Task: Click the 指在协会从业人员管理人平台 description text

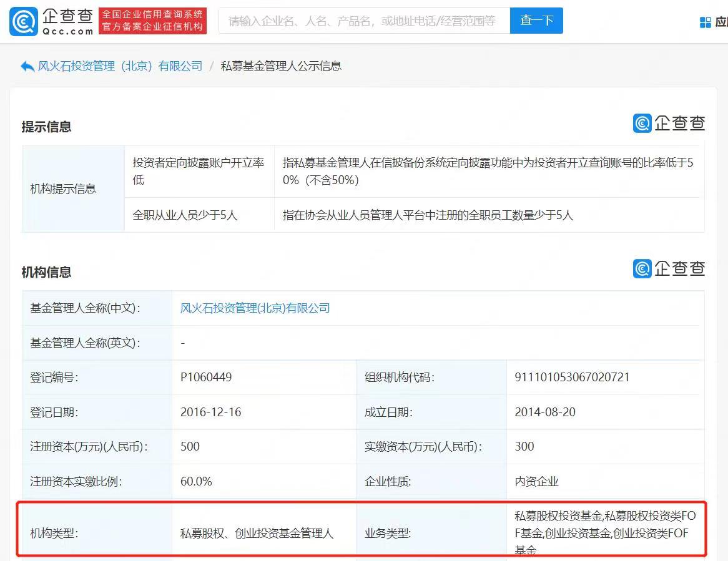Action: pos(428,215)
